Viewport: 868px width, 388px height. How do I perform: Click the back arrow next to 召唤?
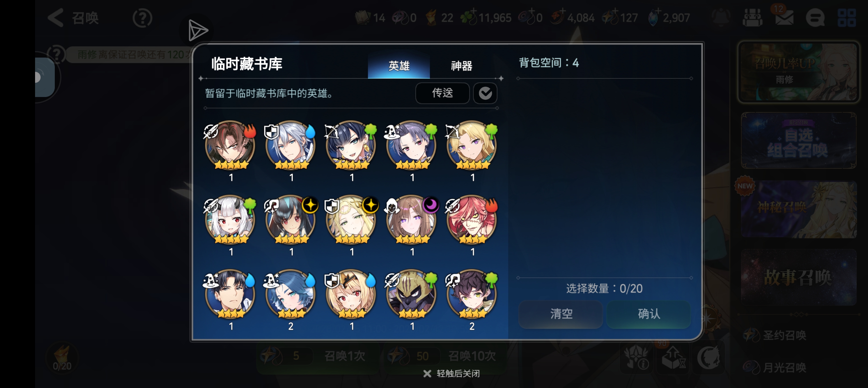[56, 18]
